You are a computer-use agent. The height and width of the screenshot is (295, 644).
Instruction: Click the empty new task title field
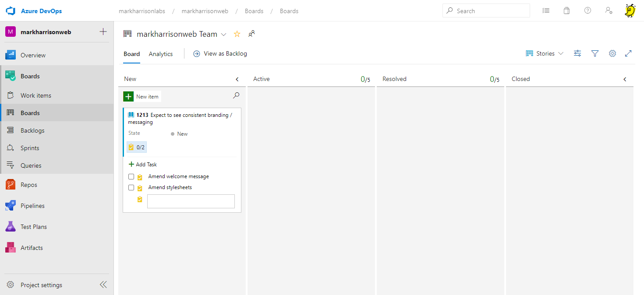pyautogui.click(x=191, y=201)
